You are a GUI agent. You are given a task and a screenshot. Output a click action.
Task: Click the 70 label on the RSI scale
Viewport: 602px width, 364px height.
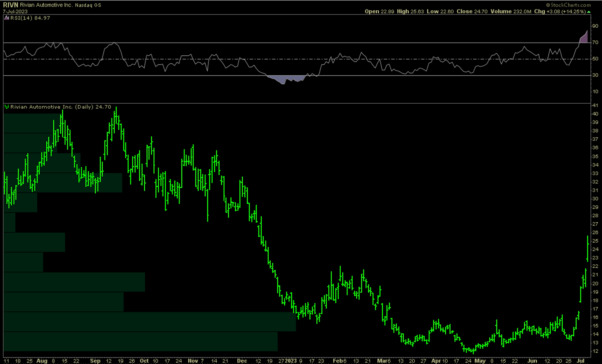click(x=595, y=42)
